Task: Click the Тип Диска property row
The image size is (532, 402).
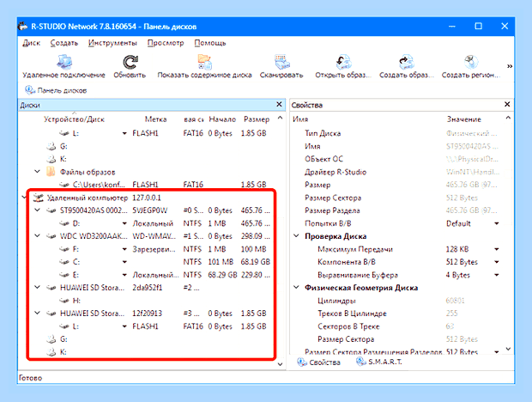Action: (x=401, y=133)
